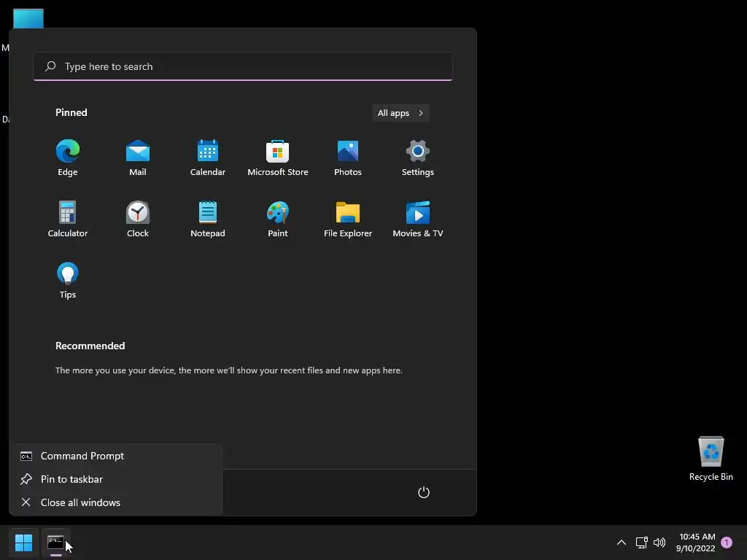Image resolution: width=747 pixels, height=560 pixels.
Task: Open Settings from the pinned apps
Action: [418, 158]
